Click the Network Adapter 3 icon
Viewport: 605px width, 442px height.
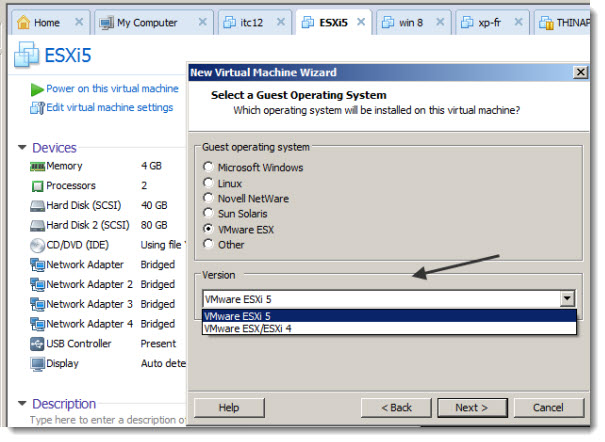[37, 305]
